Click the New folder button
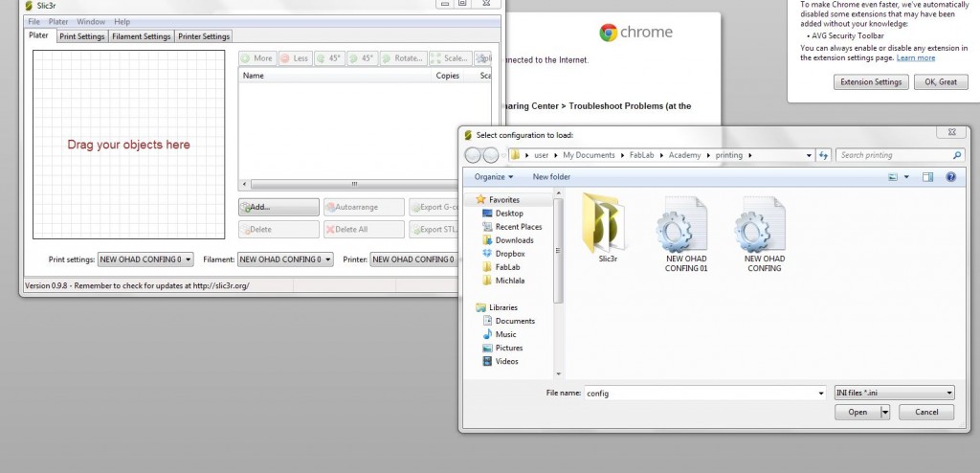This screenshot has height=473, width=980. [551, 177]
